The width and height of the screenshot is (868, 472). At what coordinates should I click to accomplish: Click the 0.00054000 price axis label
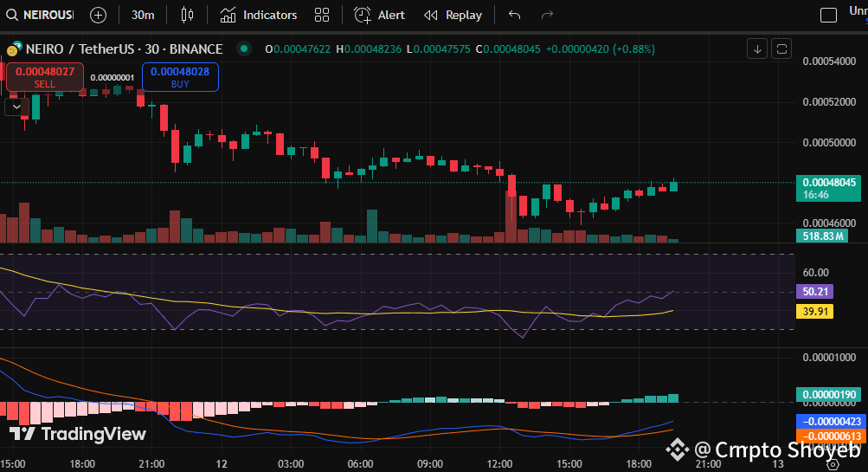pyautogui.click(x=829, y=61)
